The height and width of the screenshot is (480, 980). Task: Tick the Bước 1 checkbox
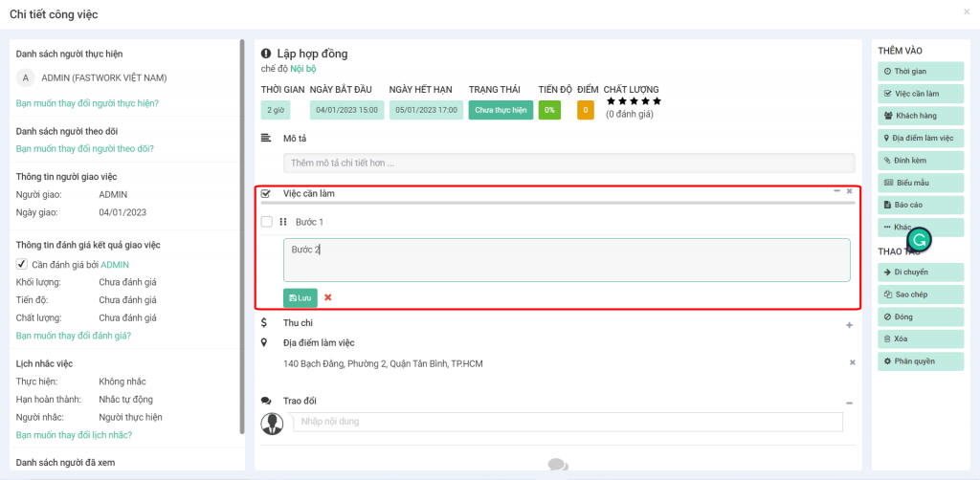[x=267, y=222]
